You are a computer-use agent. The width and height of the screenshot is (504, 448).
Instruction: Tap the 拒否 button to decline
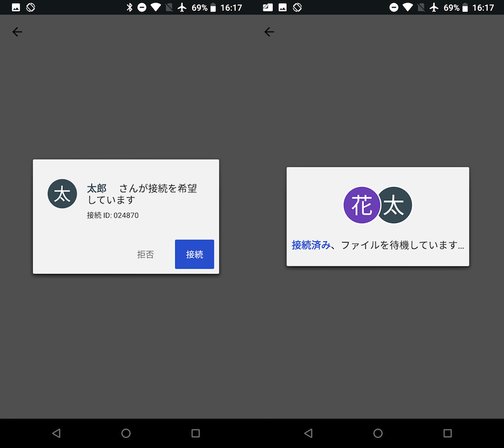146,255
